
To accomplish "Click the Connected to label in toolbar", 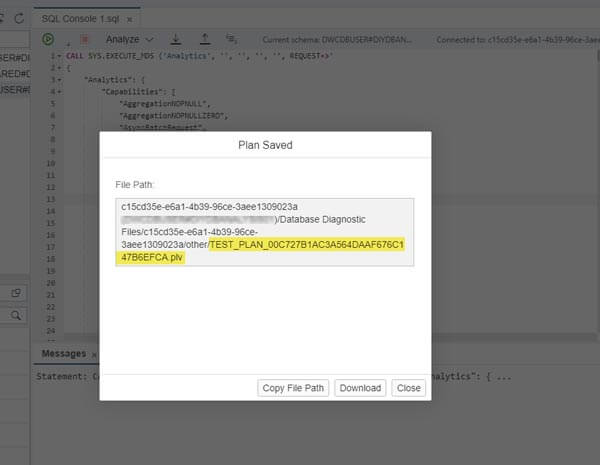I will point(518,39).
